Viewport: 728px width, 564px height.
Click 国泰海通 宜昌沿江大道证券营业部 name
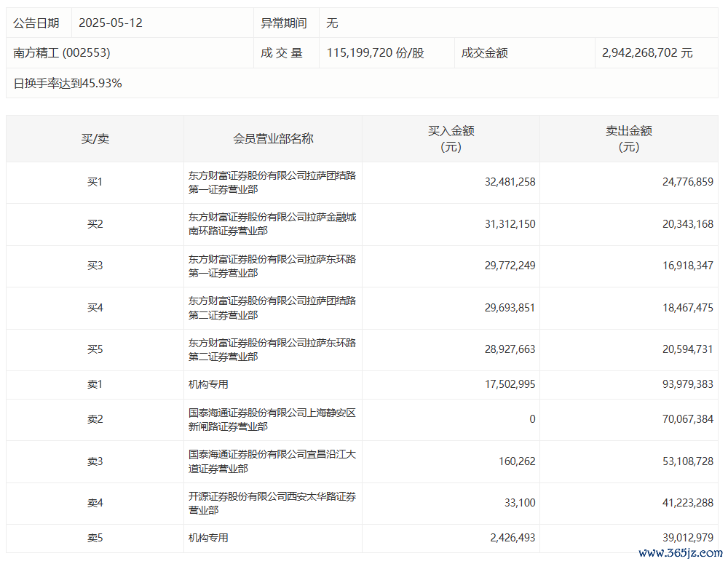point(272,461)
